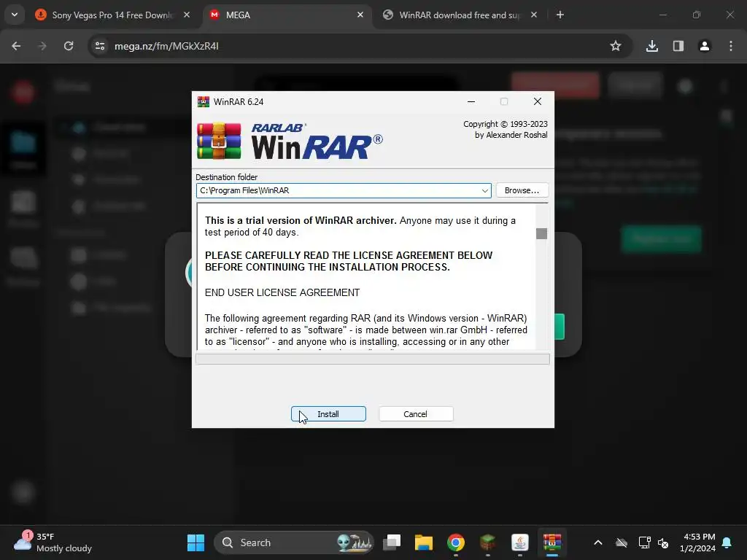Open the Windows Start menu
747x560 pixels.
click(196, 542)
